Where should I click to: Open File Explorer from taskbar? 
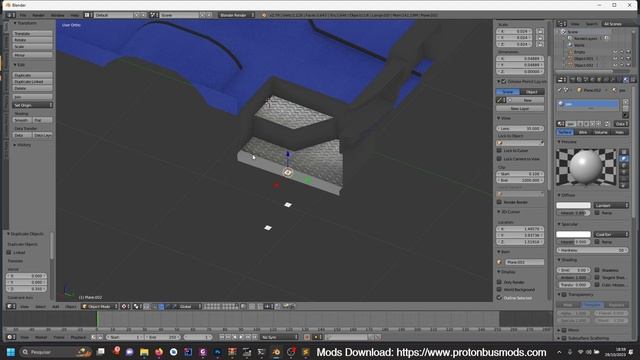(x=144, y=352)
